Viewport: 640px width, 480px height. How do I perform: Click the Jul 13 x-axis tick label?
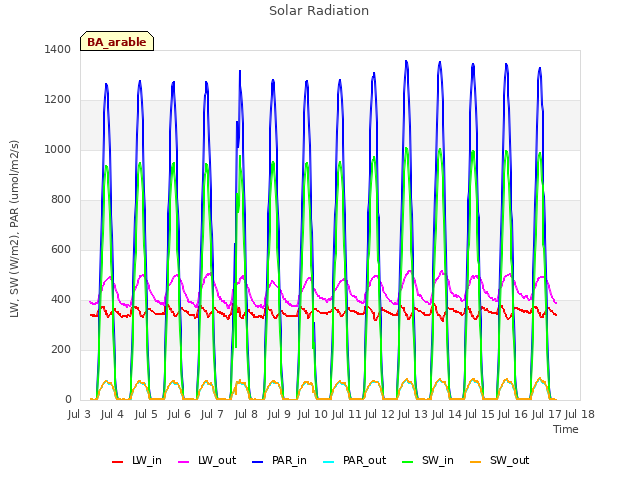(x=413, y=414)
